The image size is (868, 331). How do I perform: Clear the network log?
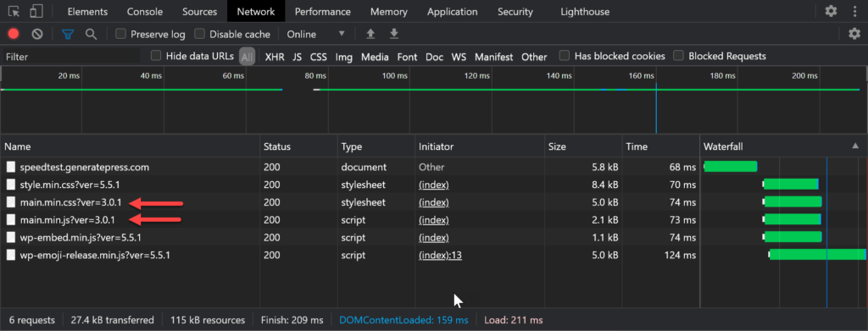click(x=37, y=34)
